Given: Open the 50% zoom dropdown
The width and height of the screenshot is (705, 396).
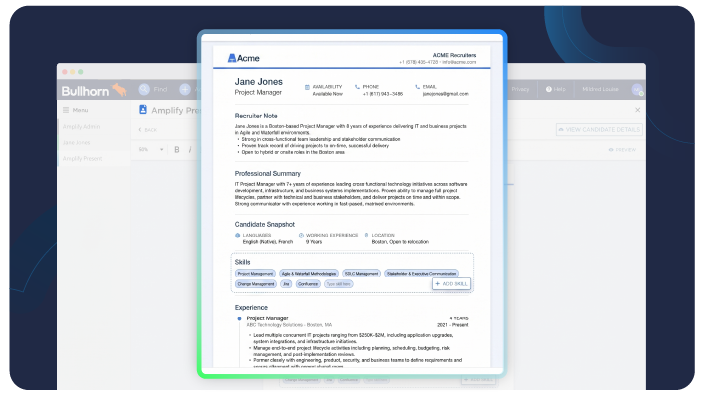Looking at the screenshot, I should [x=151, y=149].
